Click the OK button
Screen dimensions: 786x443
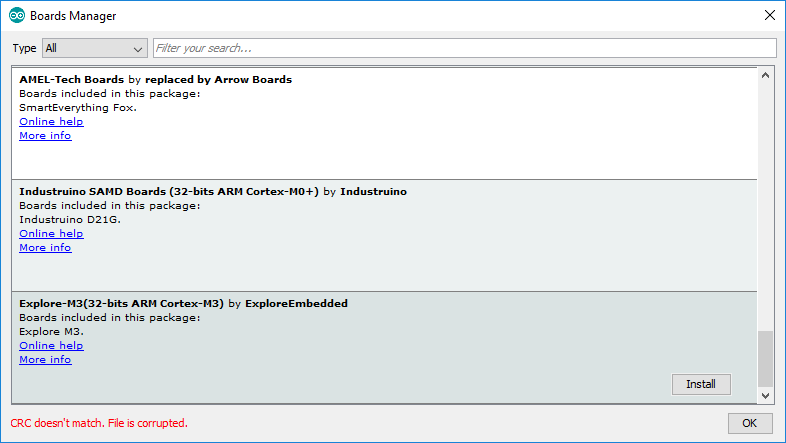pyautogui.click(x=750, y=423)
